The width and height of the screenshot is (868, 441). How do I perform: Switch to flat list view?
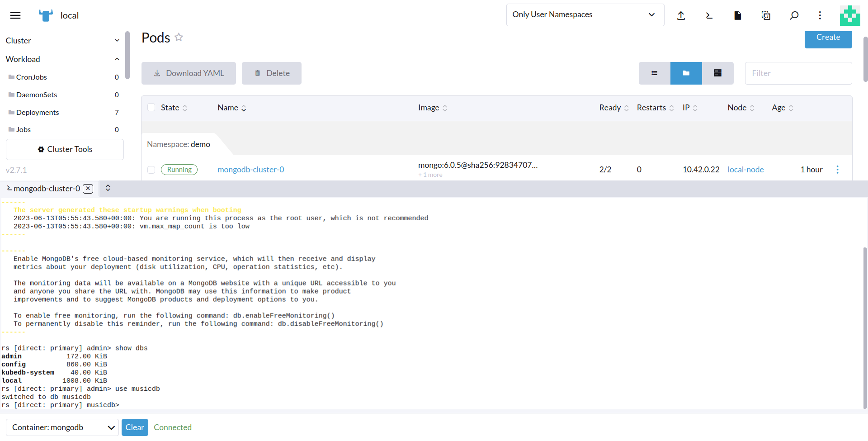click(x=654, y=73)
